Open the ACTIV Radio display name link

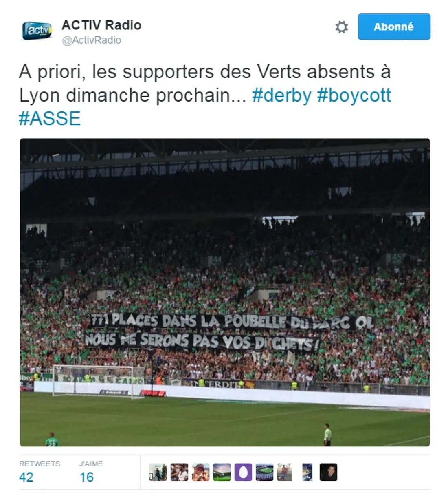[x=101, y=25]
